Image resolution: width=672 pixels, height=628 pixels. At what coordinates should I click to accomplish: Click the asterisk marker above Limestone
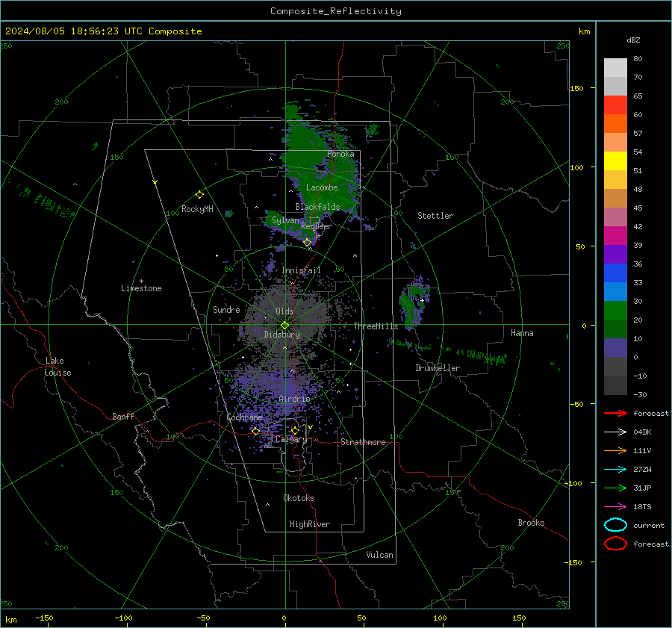click(x=141, y=282)
